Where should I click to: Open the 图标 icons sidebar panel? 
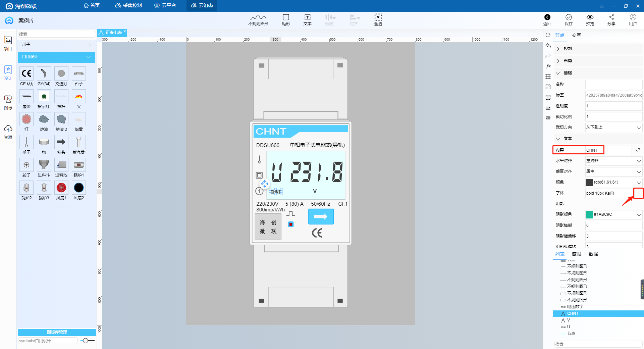tap(8, 102)
